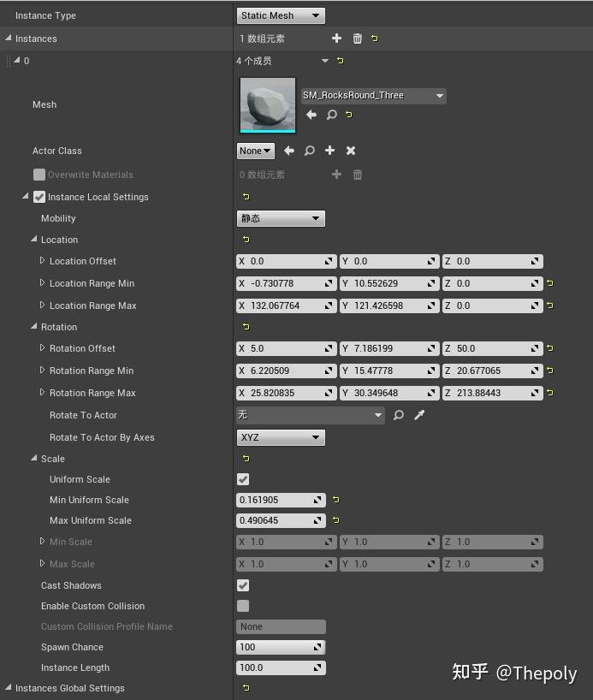
Task: Browse to the Actor Class asset
Action: click(310, 151)
